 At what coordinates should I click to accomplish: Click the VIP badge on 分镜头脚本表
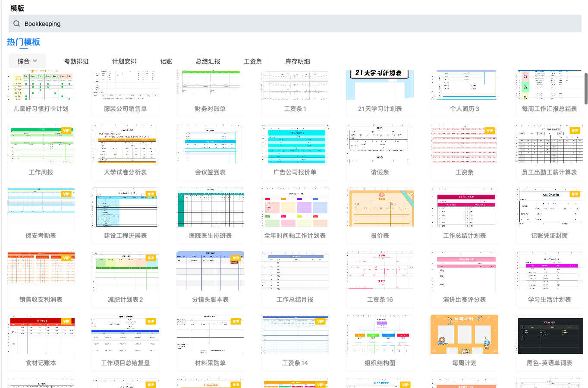pyautogui.click(x=236, y=258)
